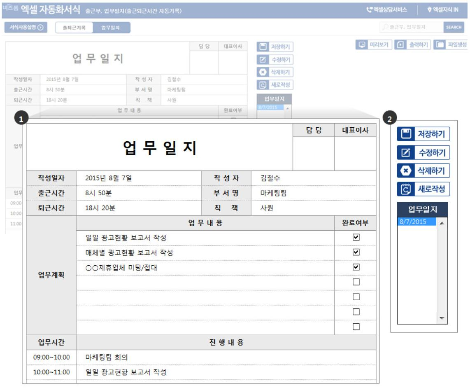Click 삭제하기 in the faded background form
Screen dimensions: 470x388
point(275,72)
